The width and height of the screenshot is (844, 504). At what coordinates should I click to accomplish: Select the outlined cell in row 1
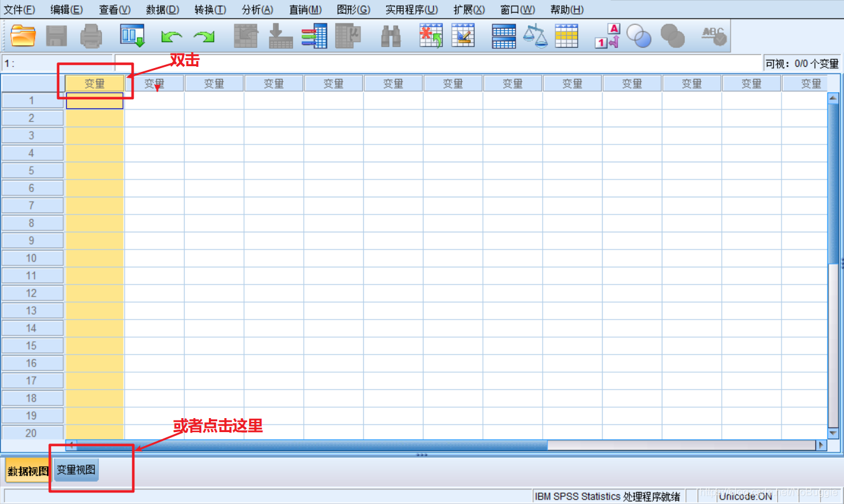(x=94, y=101)
